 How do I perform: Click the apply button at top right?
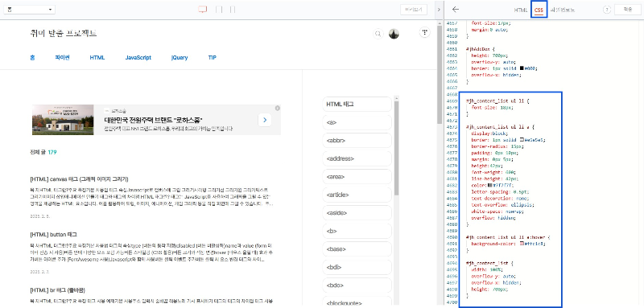(628, 10)
